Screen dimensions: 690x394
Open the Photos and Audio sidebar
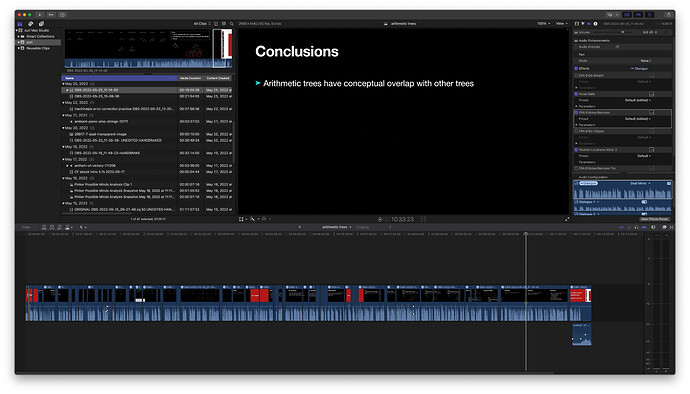point(30,24)
